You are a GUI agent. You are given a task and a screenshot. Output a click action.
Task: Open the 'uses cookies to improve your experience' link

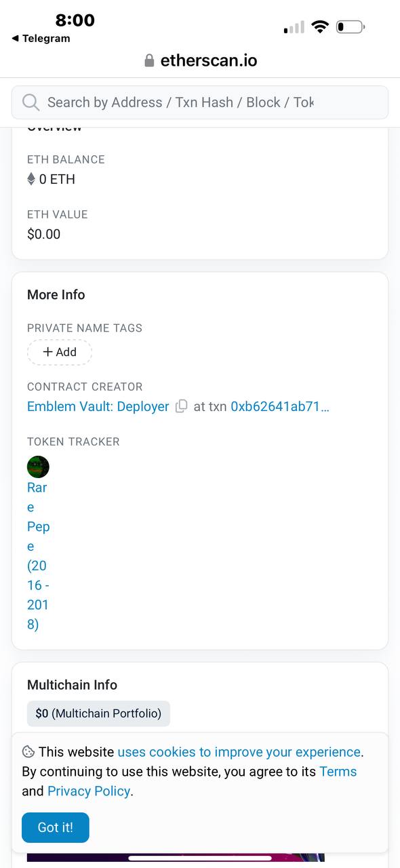pos(239,752)
